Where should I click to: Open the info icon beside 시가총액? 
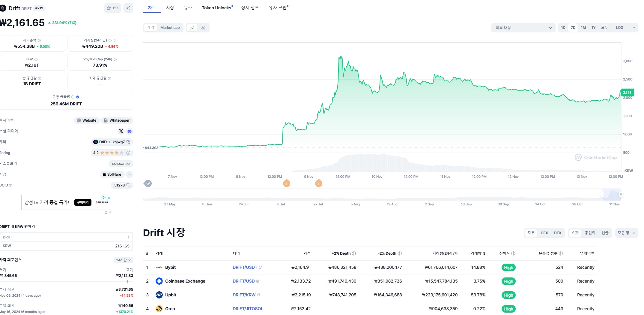pos(39,41)
